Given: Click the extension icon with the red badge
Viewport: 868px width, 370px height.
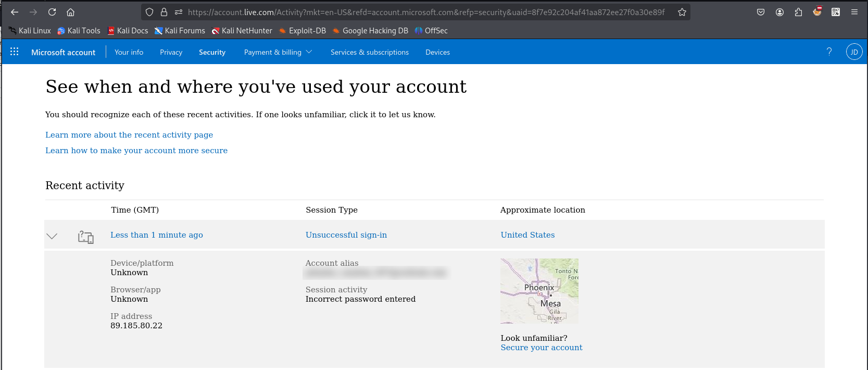Looking at the screenshot, I should [x=817, y=11].
